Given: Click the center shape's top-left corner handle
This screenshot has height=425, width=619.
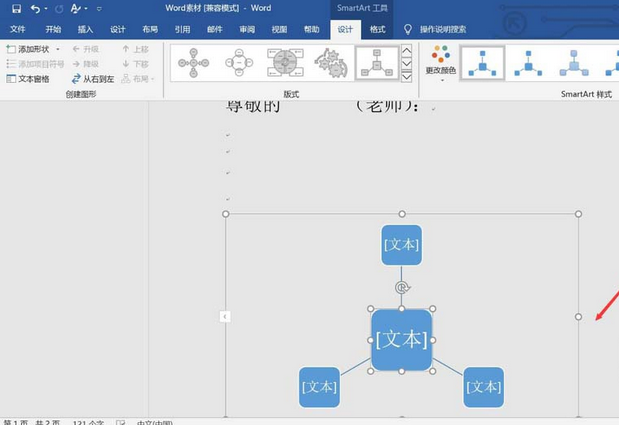Looking at the screenshot, I should pos(370,309).
